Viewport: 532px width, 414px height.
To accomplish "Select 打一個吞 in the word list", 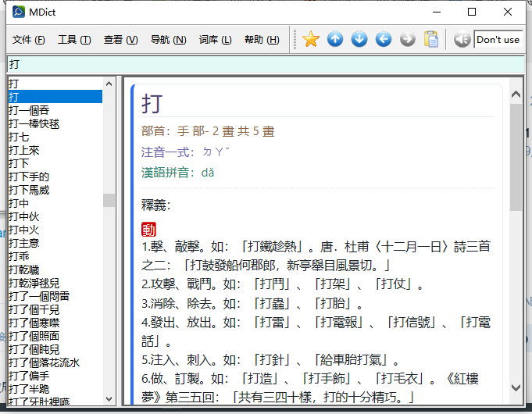I will (x=29, y=110).
